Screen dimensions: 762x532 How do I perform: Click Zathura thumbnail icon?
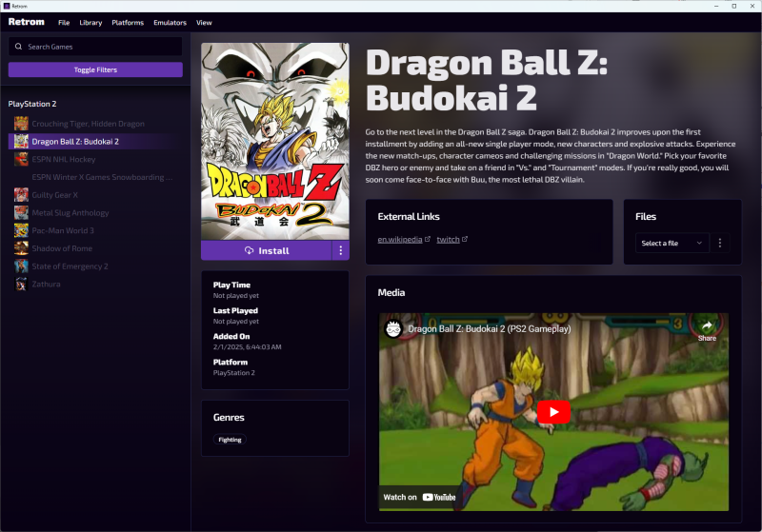[21, 284]
